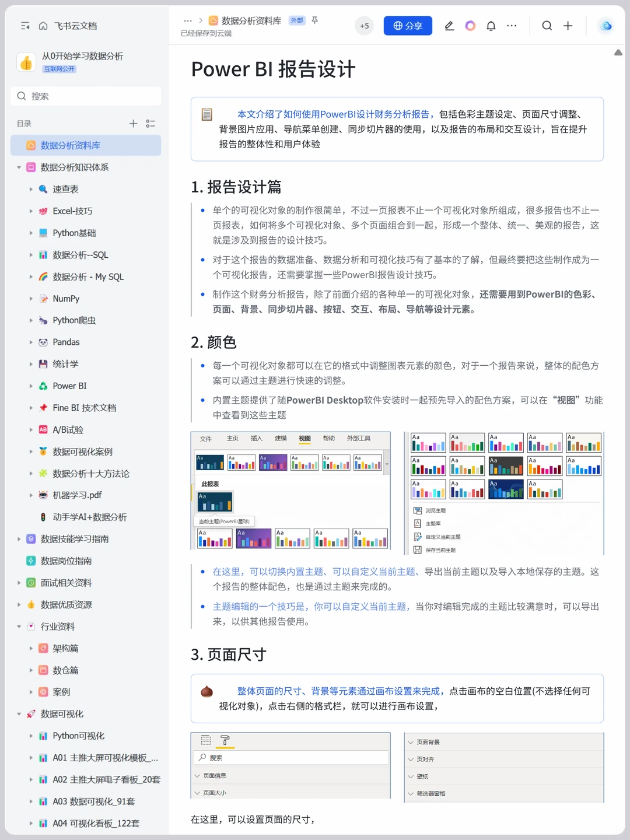Click the 搜索 search input field
Screen dimensions: 630x840
86,96
